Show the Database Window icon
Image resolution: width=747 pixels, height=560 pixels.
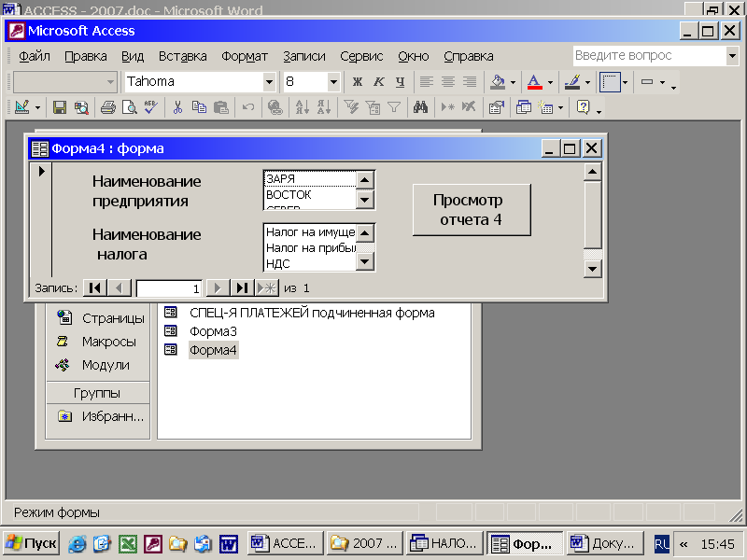[524, 107]
